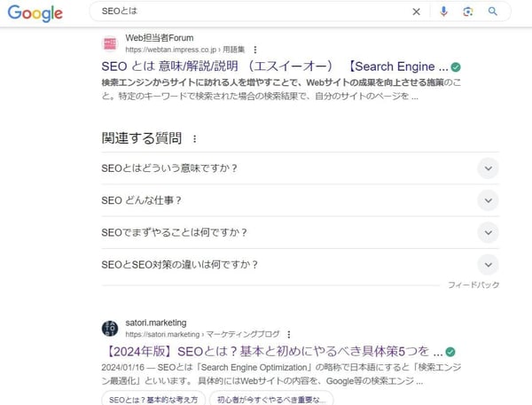Open the SEO とは 意味/解説/説明 result title
This screenshot has width=532, height=405.
click(275, 66)
